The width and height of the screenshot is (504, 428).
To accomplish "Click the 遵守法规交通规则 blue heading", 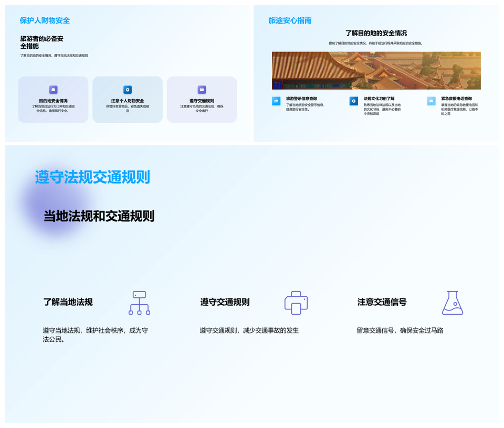I will click(92, 177).
